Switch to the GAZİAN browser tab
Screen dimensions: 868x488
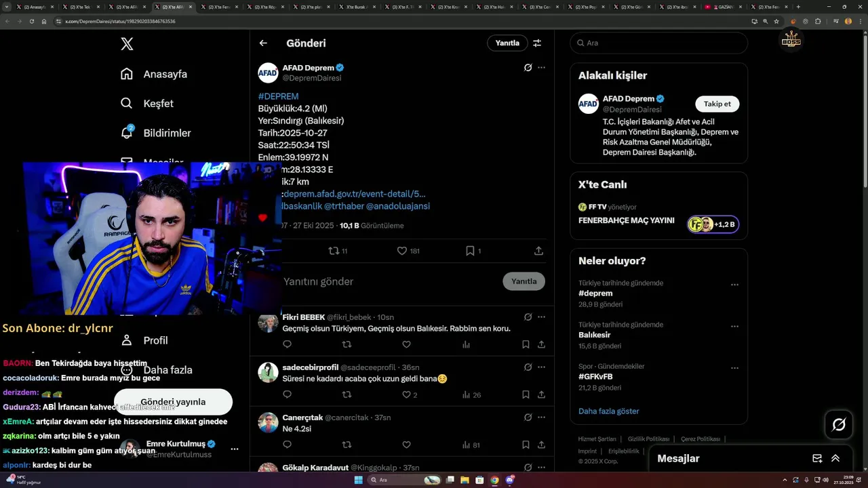pyautogui.click(x=722, y=7)
